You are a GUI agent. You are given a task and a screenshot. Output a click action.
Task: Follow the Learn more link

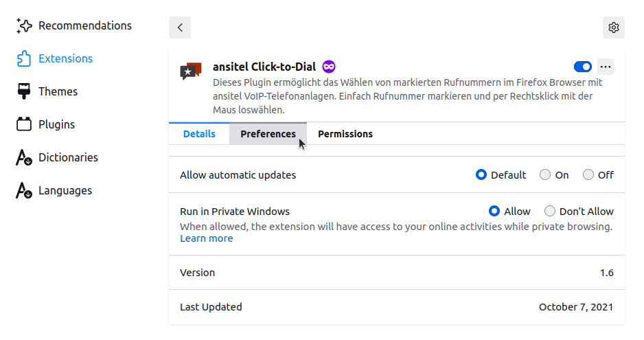coord(207,238)
